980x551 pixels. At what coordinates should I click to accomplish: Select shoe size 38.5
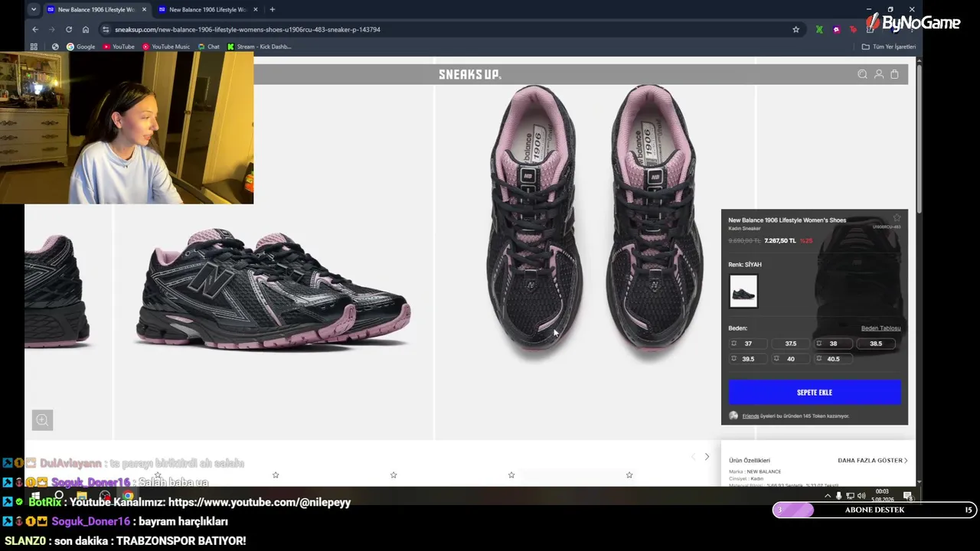(x=876, y=344)
